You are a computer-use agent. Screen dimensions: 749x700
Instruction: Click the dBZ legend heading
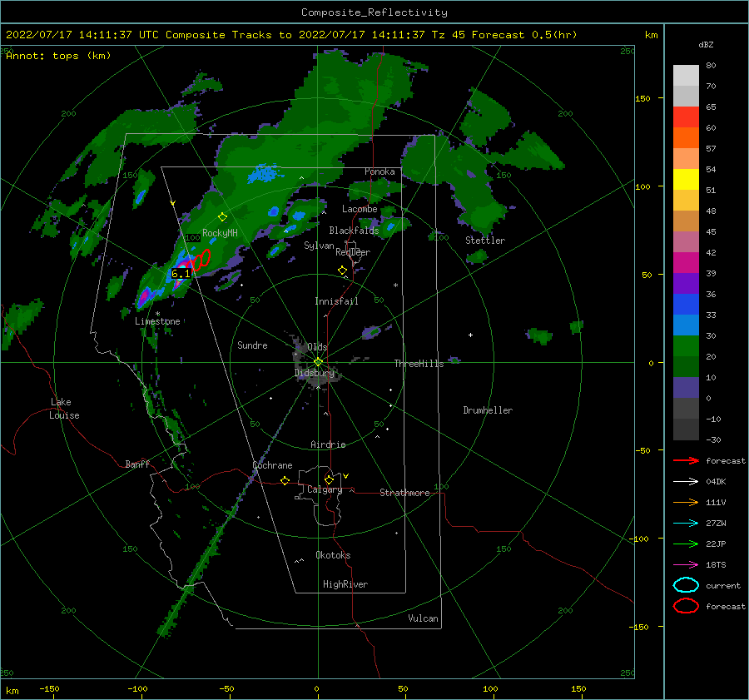tap(706, 45)
